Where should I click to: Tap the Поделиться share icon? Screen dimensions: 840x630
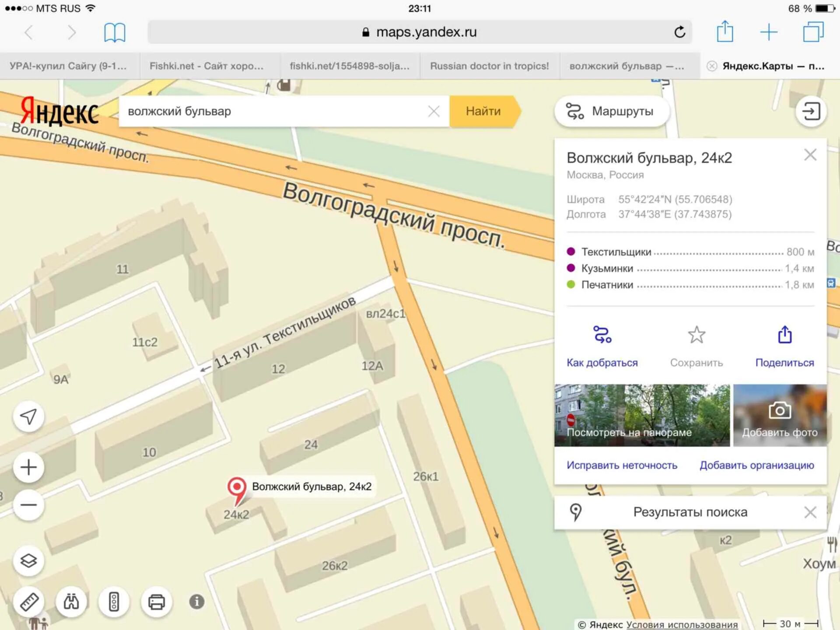785,335
